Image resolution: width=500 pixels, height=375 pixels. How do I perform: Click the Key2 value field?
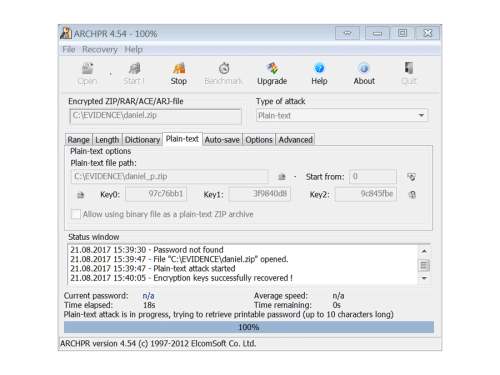click(x=366, y=194)
